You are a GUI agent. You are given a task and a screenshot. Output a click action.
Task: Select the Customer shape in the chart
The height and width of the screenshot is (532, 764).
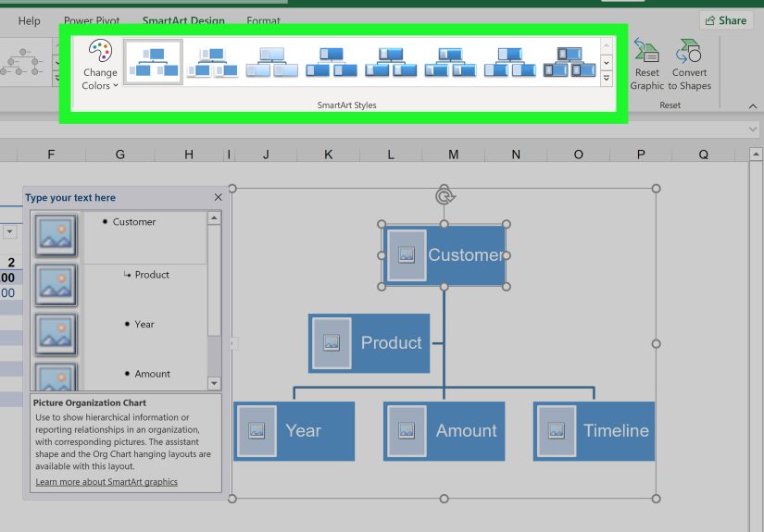pos(444,254)
